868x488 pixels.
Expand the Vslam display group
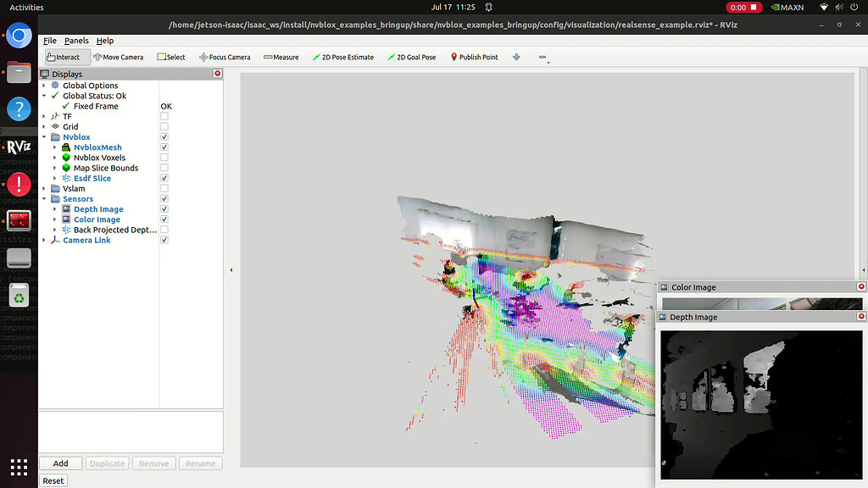point(44,188)
